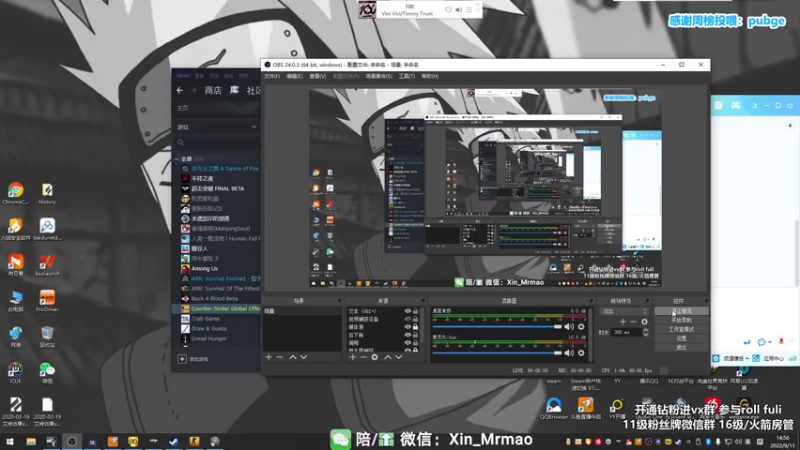
Task: Pop out the 控件 dock panel
Action: click(x=706, y=301)
